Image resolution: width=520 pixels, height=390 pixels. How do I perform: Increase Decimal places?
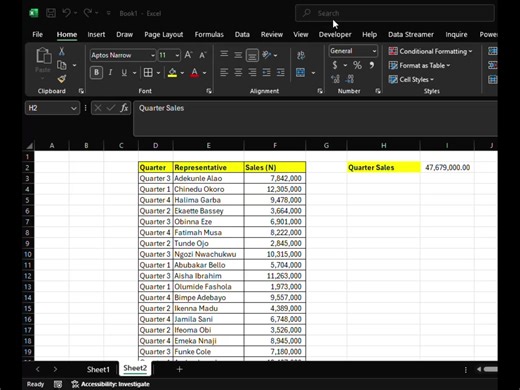(335, 79)
